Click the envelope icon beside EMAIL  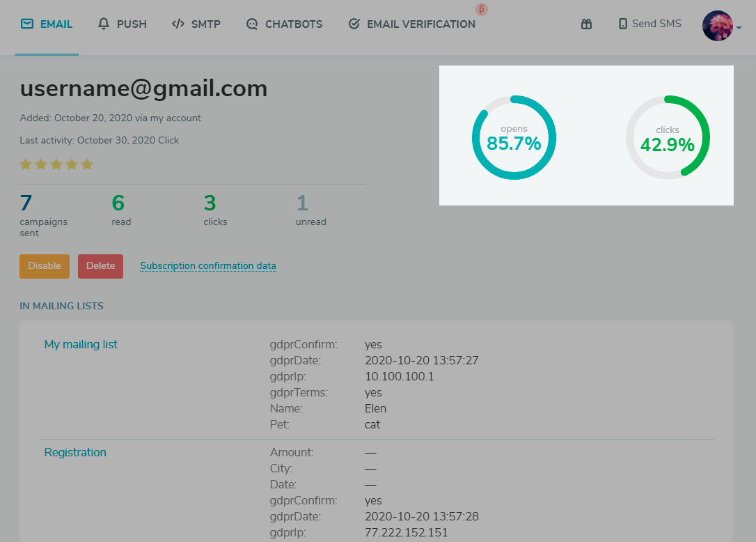pyautogui.click(x=27, y=24)
